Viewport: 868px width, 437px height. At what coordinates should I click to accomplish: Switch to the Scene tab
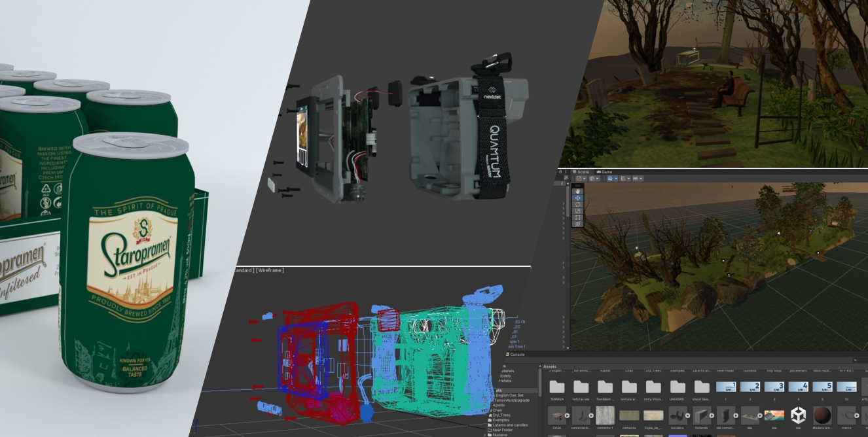pyautogui.click(x=581, y=171)
